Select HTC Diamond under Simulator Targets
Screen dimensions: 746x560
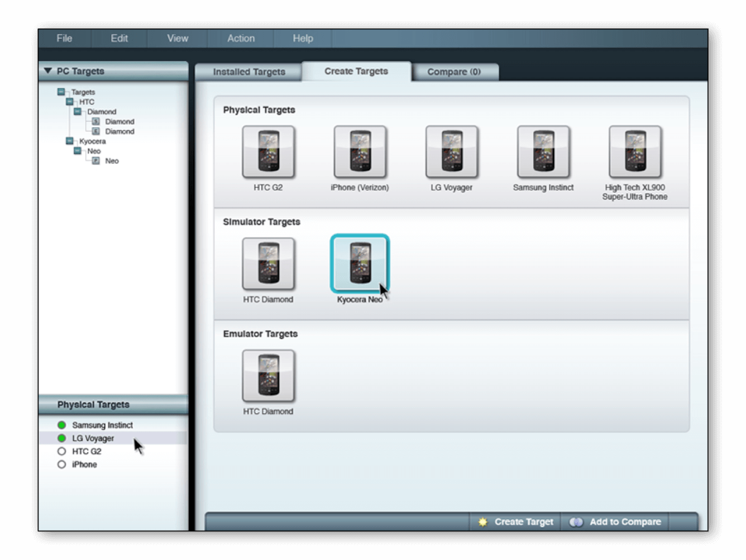coord(268,264)
